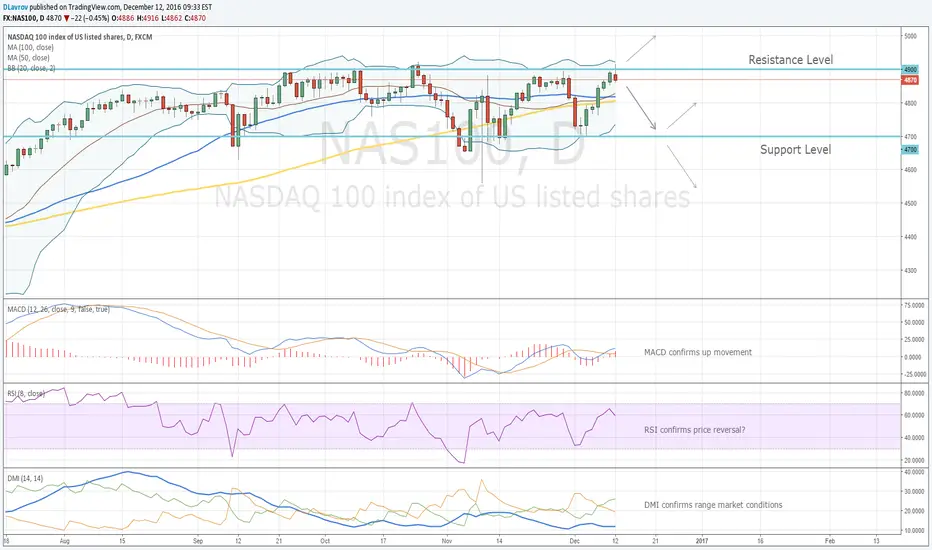This screenshot has width=932, height=550.
Task: Select the RSI (8, close) indicator legend
Action: point(26,394)
